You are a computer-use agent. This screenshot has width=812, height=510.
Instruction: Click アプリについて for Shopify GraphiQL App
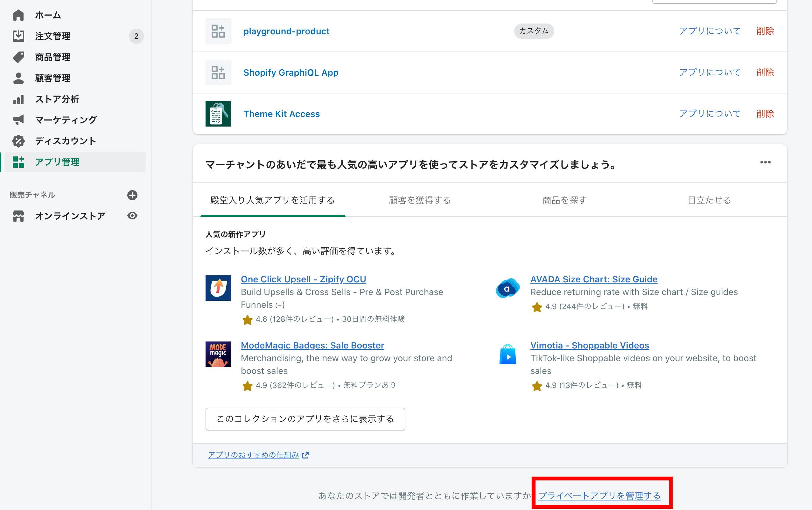coord(710,72)
